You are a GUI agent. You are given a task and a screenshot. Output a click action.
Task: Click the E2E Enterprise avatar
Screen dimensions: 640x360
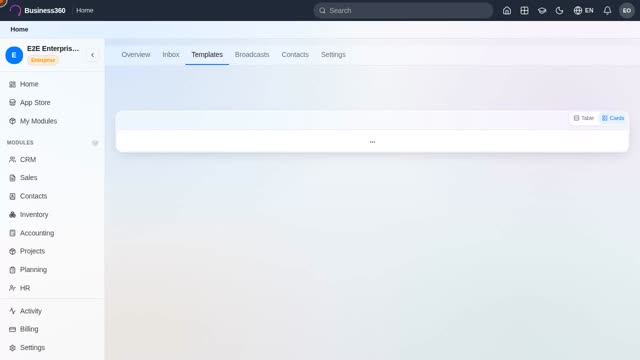coord(14,55)
